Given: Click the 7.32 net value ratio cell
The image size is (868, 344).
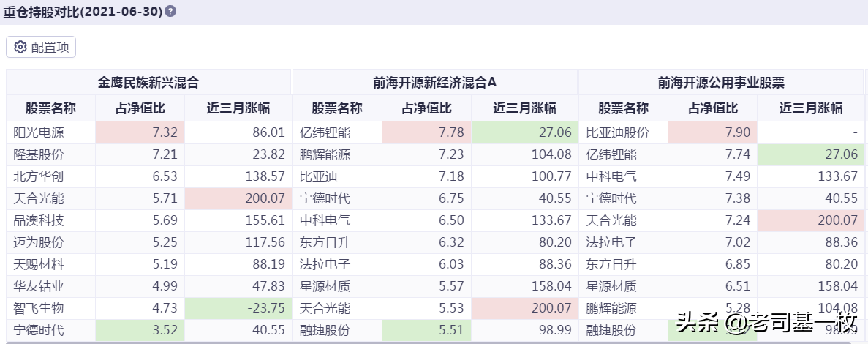Looking at the screenshot, I should [x=140, y=133].
